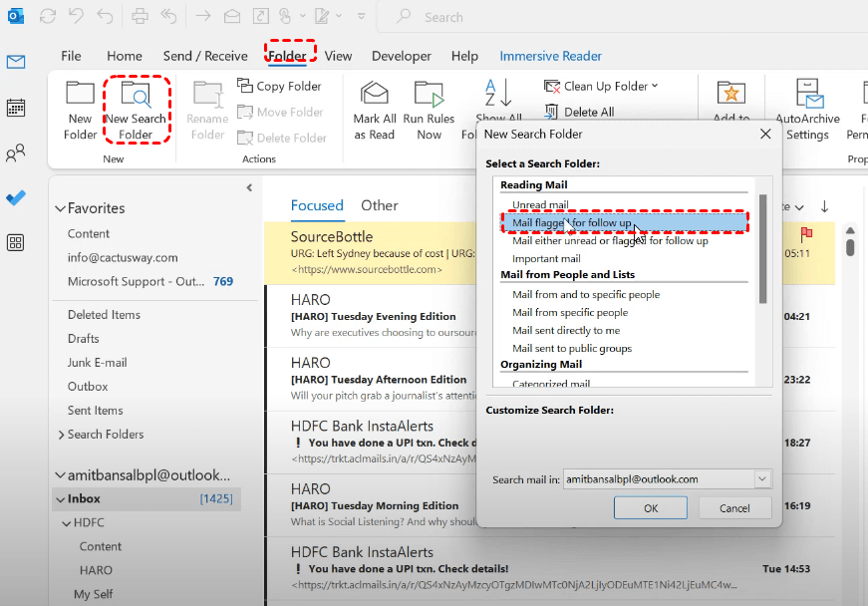
Task: Create a New Folder from the ribbon
Action: point(81,110)
